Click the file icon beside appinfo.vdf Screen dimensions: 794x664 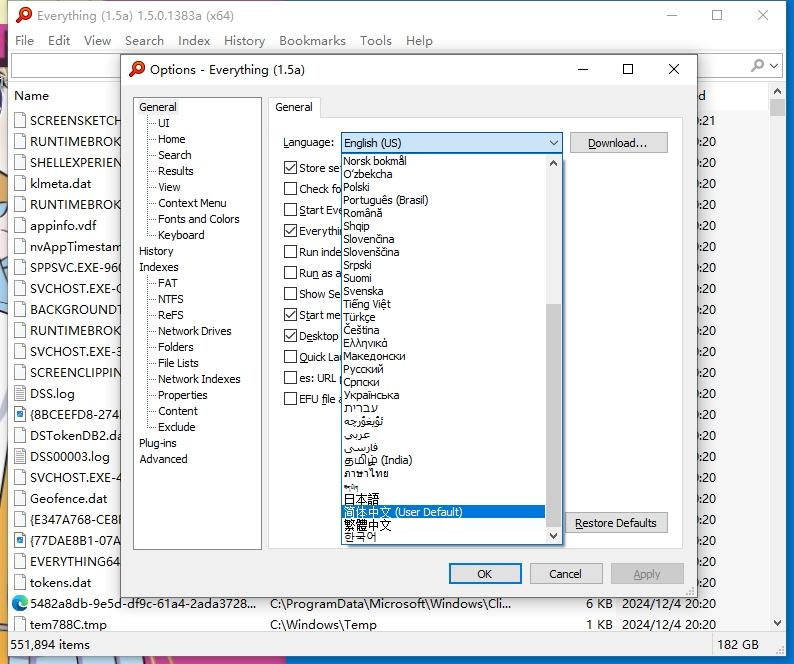point(20,225)
